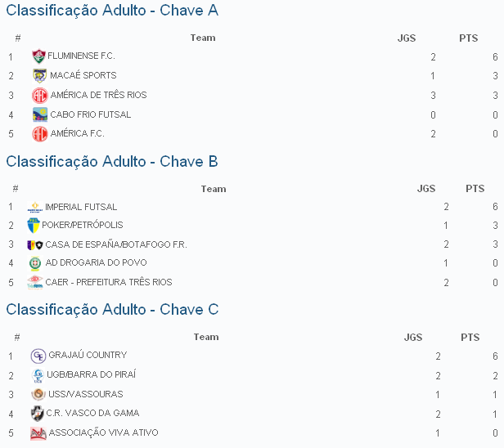The height and width of the screenshot is (448, 504).
Task: Click the Classificação Adulto - Chave A heading
Action: pos(112,11)
